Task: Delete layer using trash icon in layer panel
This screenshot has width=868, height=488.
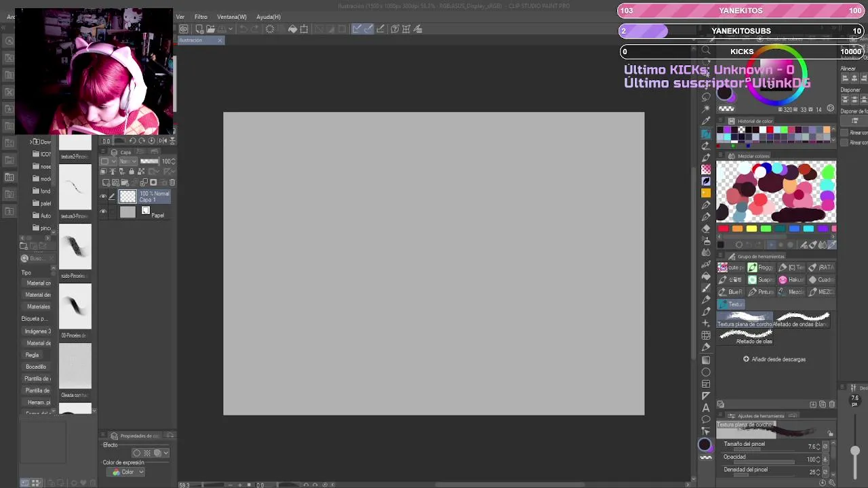Action: point(172,182)
